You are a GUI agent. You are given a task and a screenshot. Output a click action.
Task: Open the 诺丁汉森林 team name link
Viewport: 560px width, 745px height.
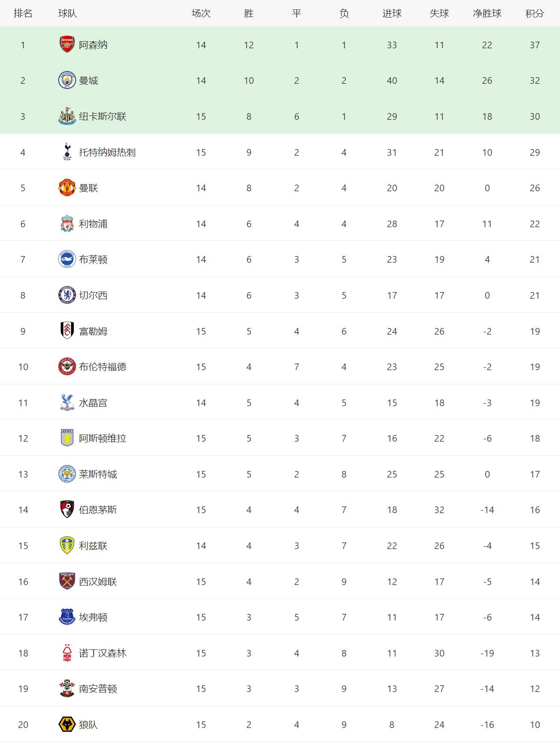(103, 653)
